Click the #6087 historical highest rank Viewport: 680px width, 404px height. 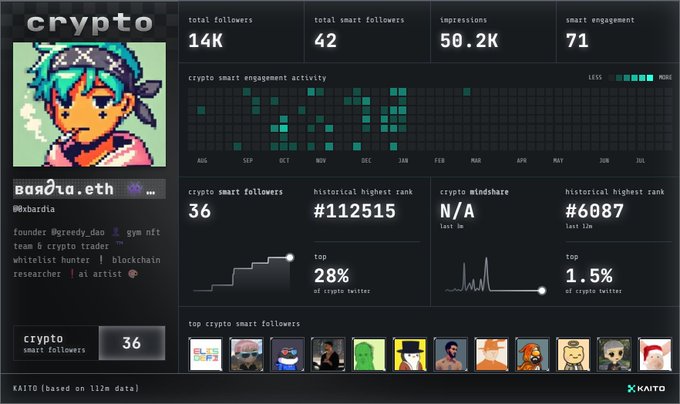click(x=595, y=211)
